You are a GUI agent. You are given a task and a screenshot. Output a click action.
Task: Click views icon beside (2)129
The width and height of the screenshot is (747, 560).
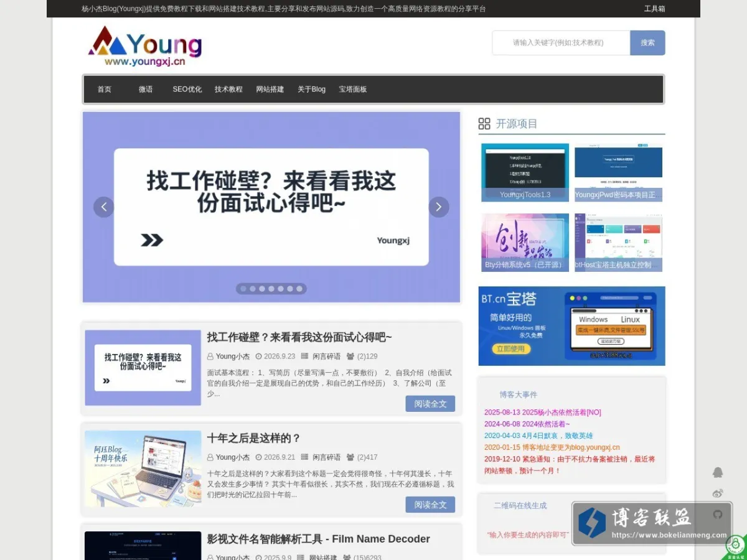[350, 357]
